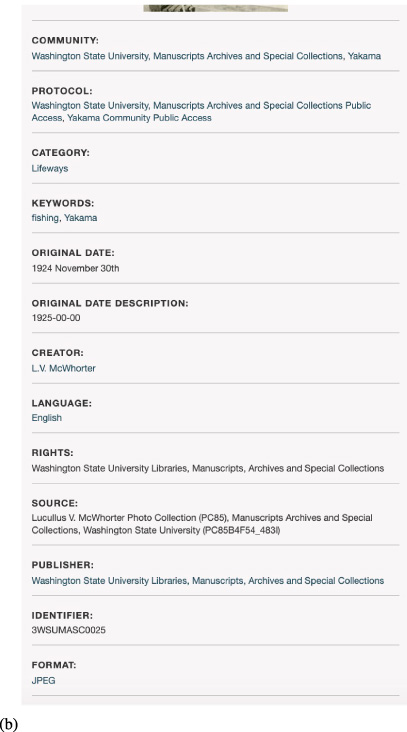Image resolution: width=407 pixels, height=732 pixels.
Task: Click the Rights statement text
Action: pos(208,468)
